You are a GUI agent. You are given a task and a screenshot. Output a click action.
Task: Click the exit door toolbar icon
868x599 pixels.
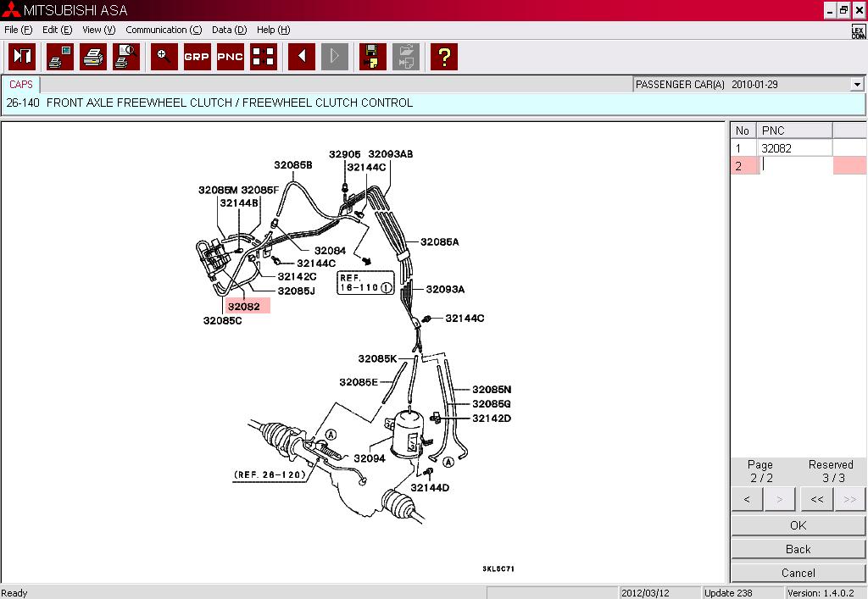(x=23, y=57)
